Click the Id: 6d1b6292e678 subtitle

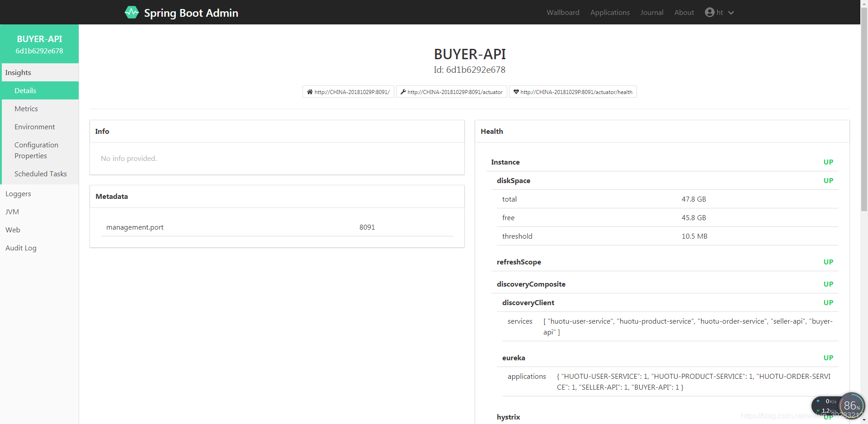coord(469,70)
